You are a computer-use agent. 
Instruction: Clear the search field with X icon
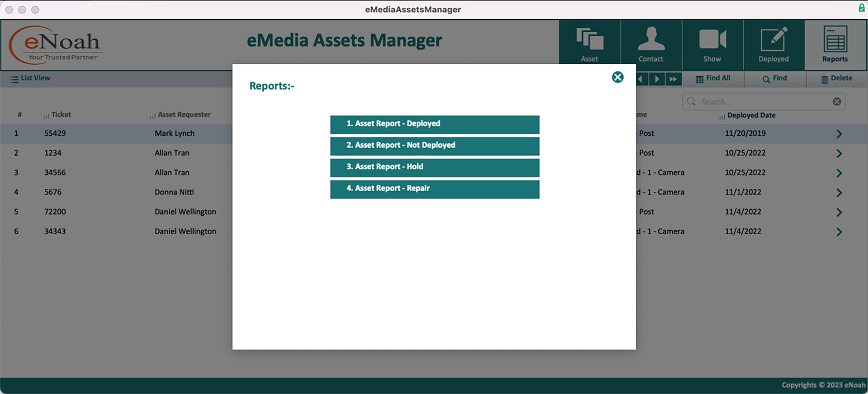coord(837,102)
